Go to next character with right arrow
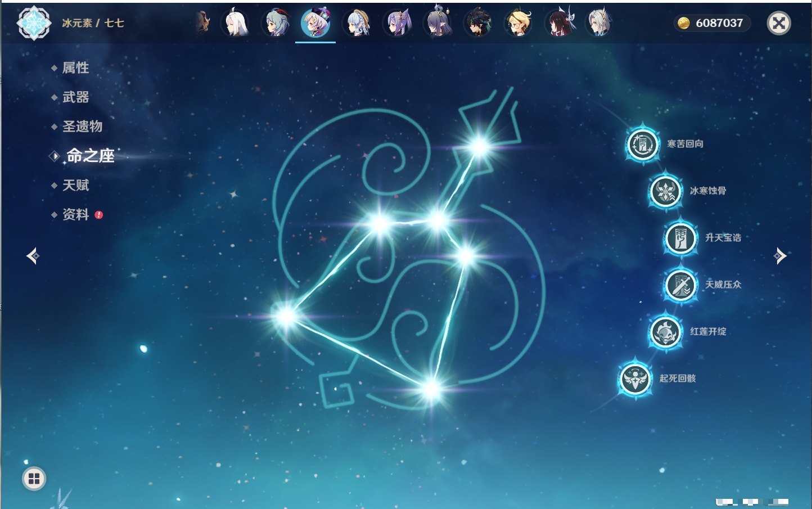 (780, 256)
